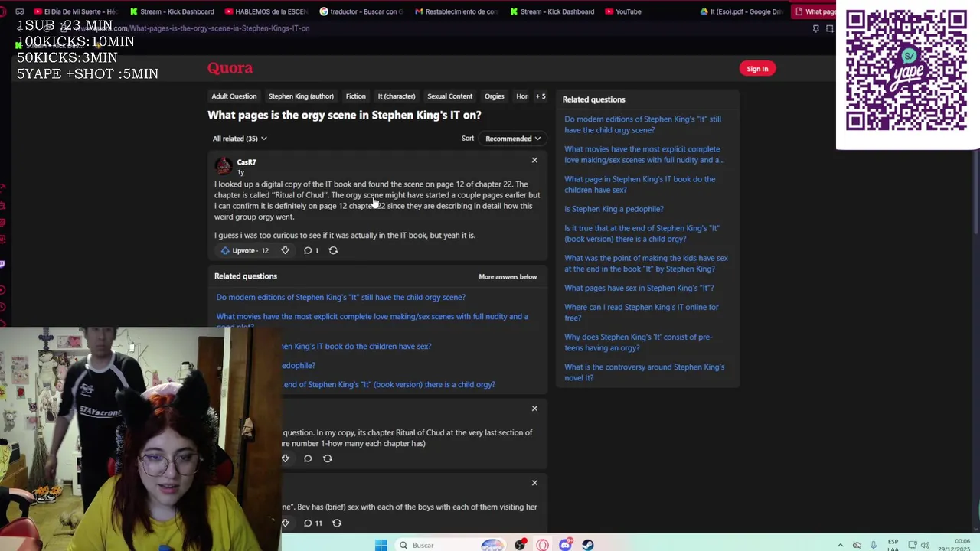The width and height of the screenshot is (980, 551).
Task: Open the volume tray icon
Action: pos(925,545)
